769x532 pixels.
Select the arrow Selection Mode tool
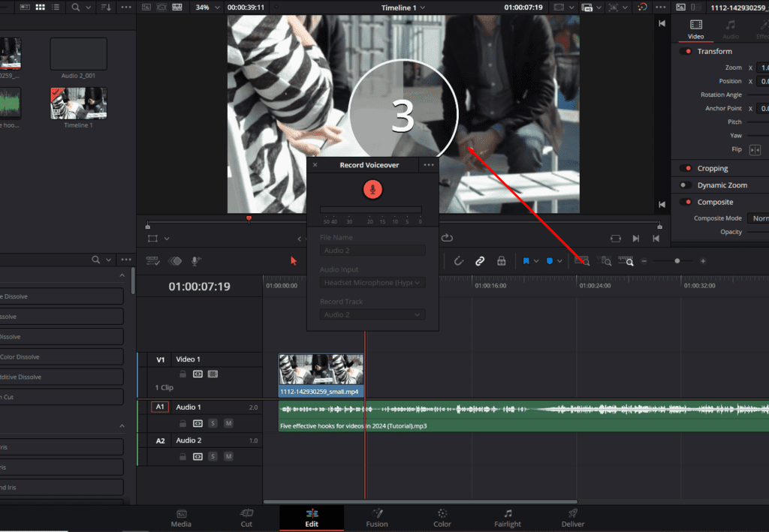coord(294,261)
